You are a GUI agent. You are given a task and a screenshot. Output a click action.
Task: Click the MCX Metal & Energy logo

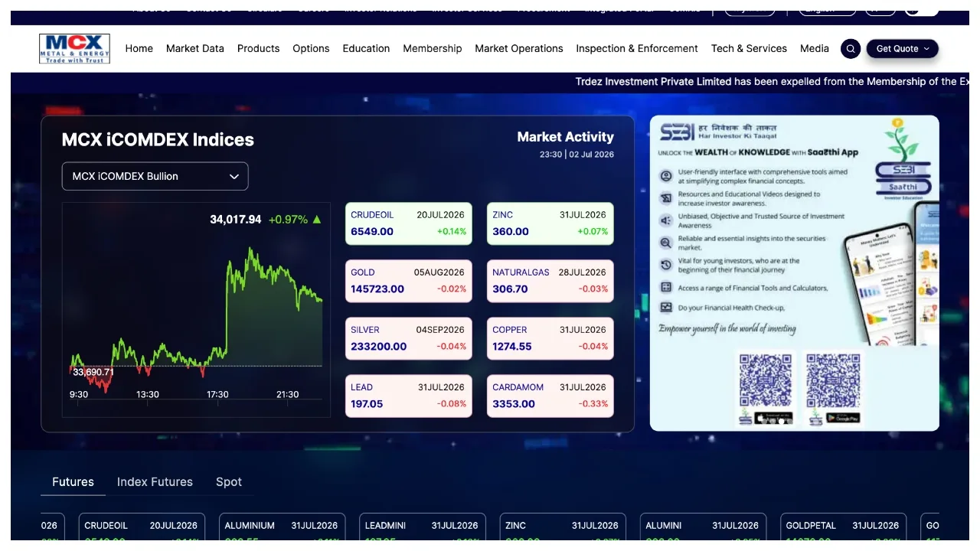pos(74,48)
